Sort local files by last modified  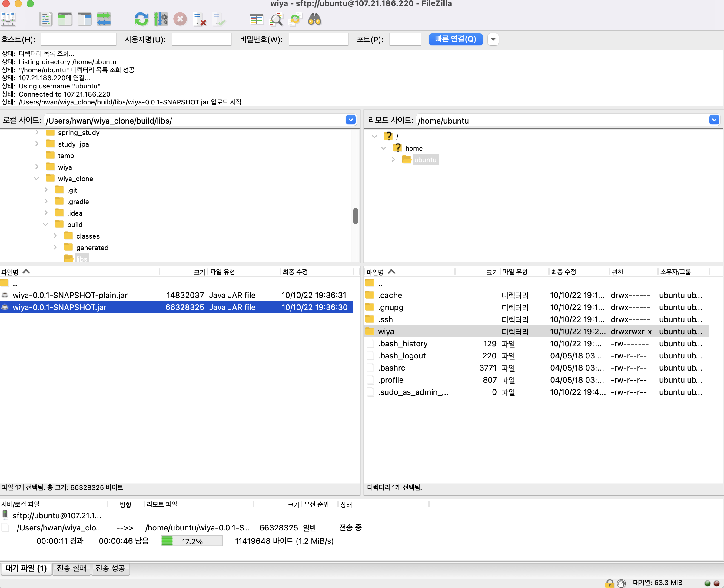click(x=317, y=272)
